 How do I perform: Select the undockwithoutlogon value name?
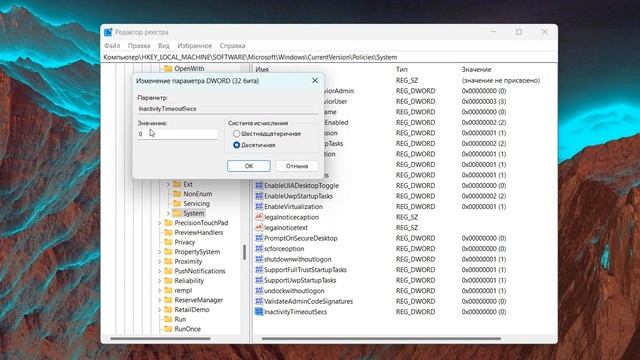[294, 291]
